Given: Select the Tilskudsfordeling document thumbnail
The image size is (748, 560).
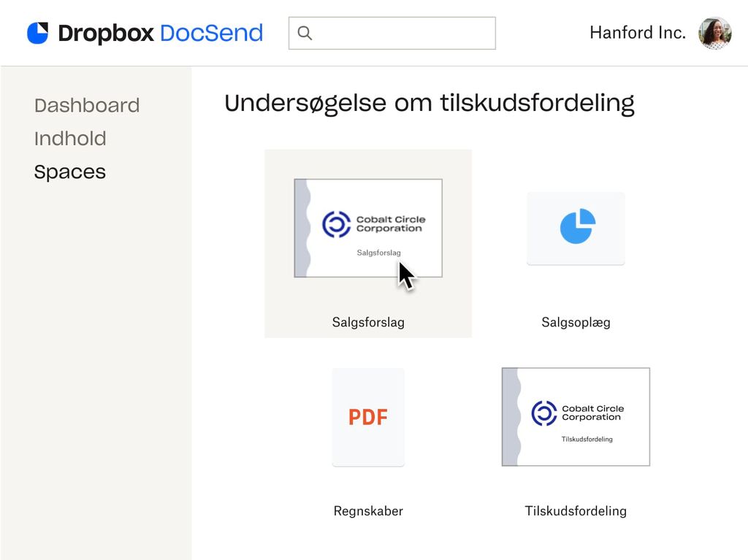Looking at the screenshot, I should 575,416.
